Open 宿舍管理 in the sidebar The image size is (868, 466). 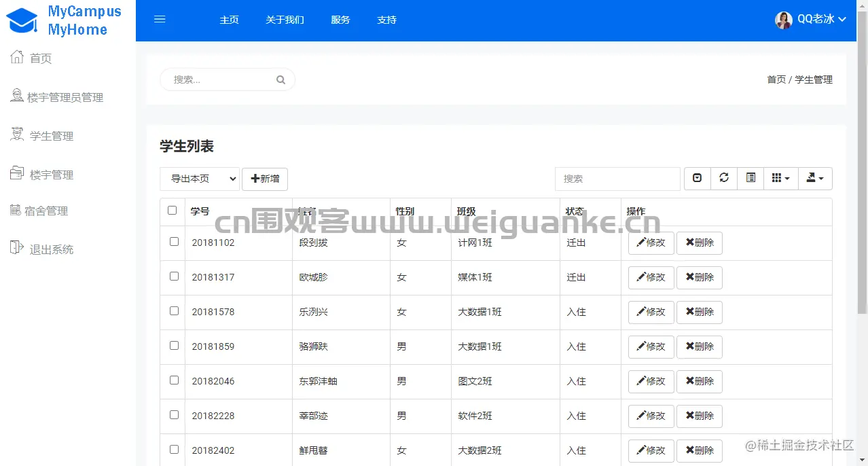coord(46,211)
